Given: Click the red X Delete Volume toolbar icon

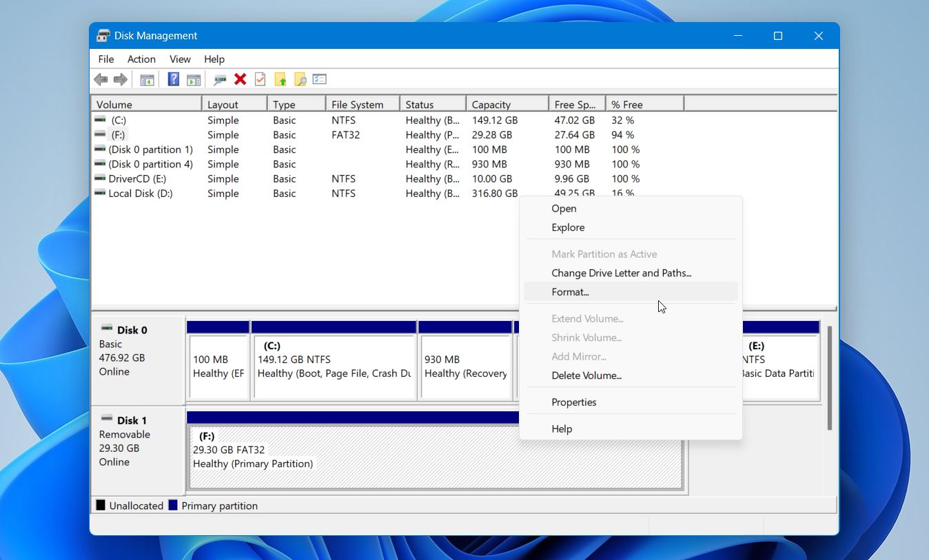Looking at the screenshot, I should click(239, 79).
